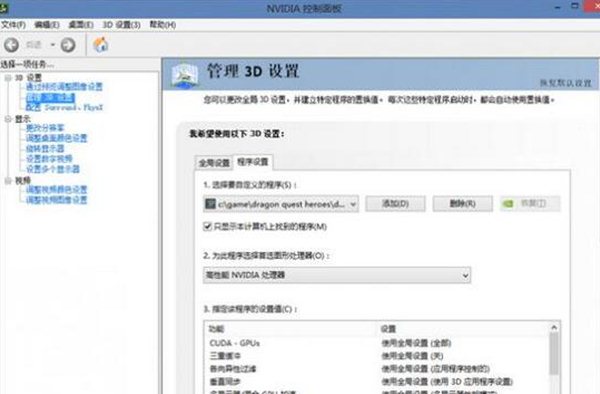Open 通过预览调整图像设置 in the tree
600x394 pixels.
click(64, 87)
